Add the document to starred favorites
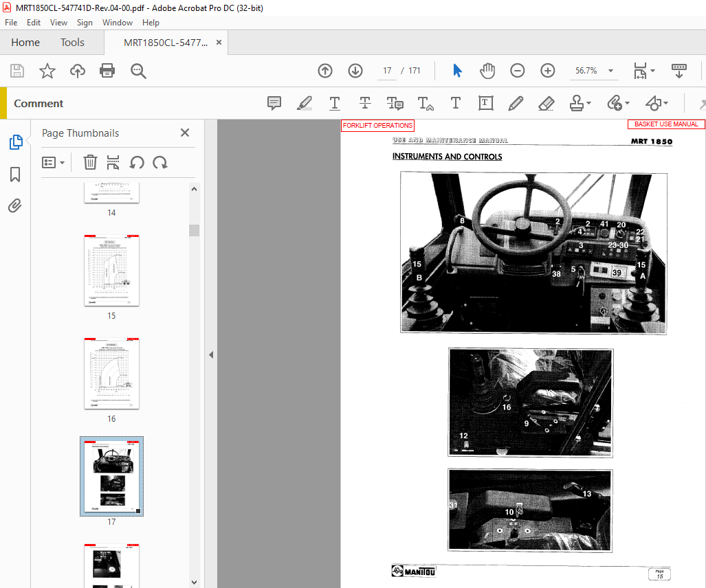Image resolution: width=706 pixels, height=588 pixels. point(47,71)
